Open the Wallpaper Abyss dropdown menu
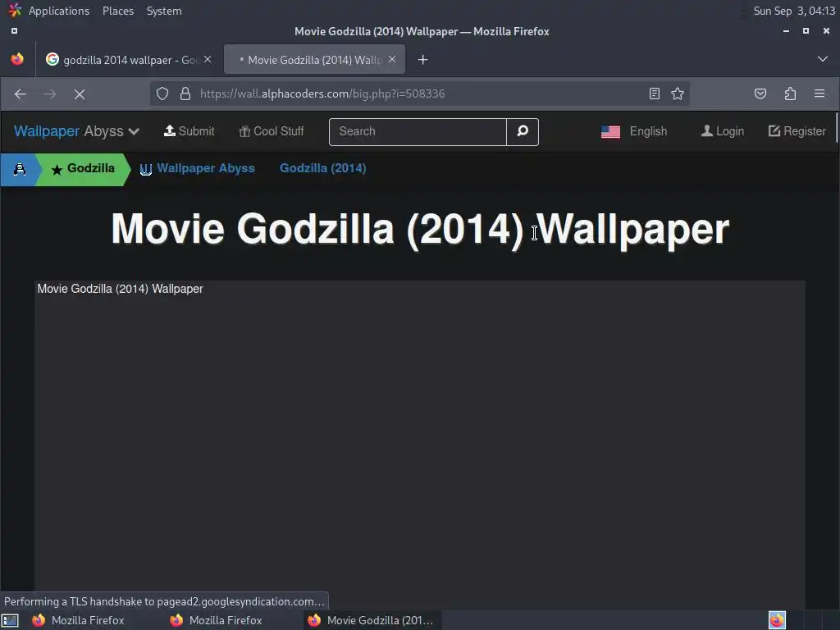 [x=76, y=132]
